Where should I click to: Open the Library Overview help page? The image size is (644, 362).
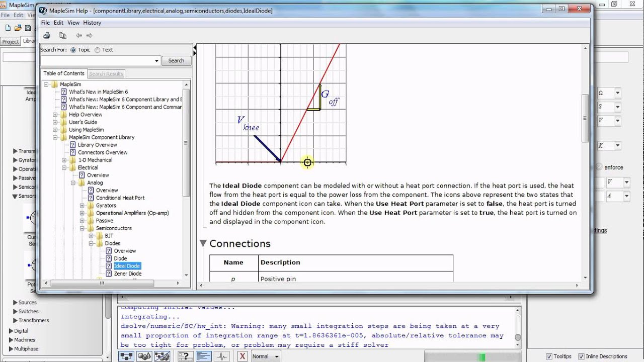[x=97, y=145]
